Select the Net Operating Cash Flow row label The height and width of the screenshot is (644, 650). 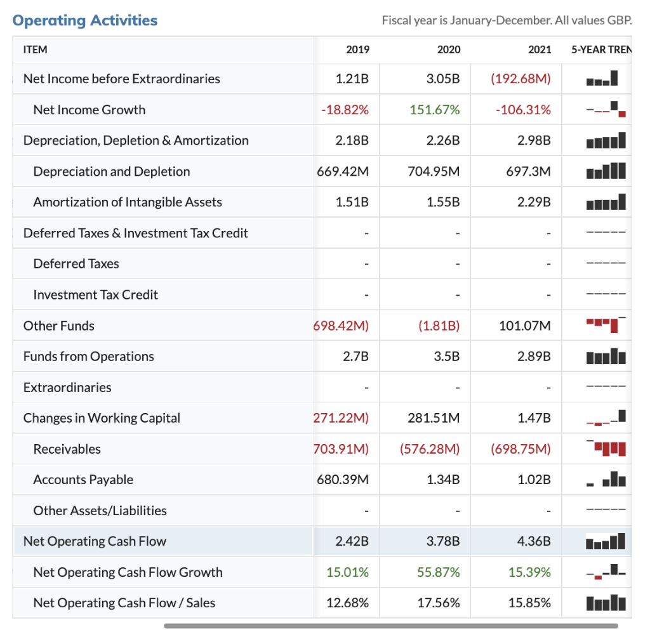pyautogui.click(x=95, y=541)
